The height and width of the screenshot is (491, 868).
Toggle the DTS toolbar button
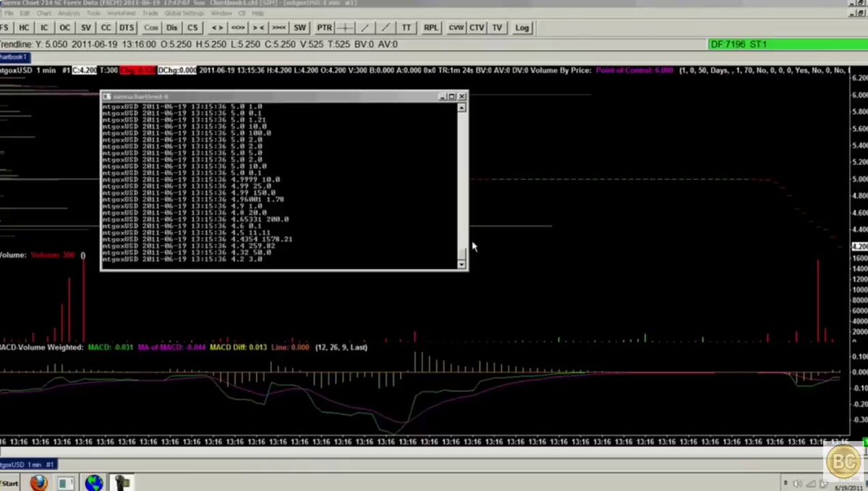coord(127,27)
